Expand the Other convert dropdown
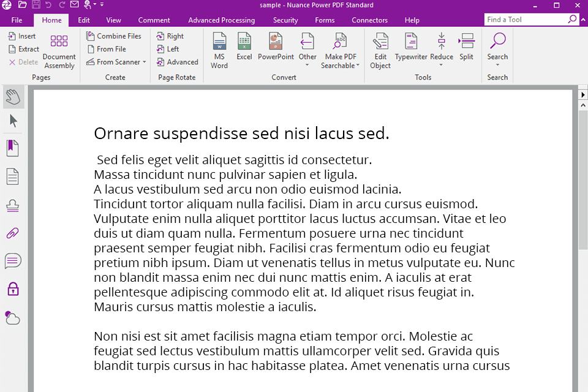Viewport: 588px width, 392px height. (307, 66)
